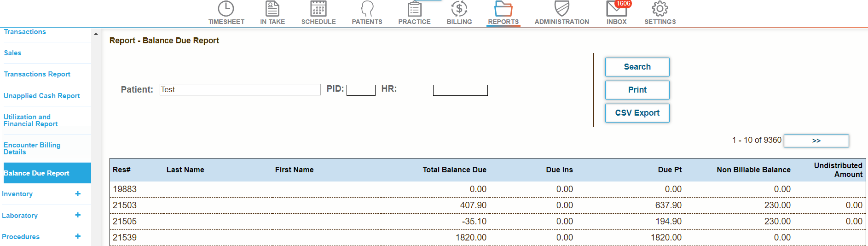This screenshot has width=868, height=246.
Task: Click the In Take document icon
Action: [x=272, y=9]
